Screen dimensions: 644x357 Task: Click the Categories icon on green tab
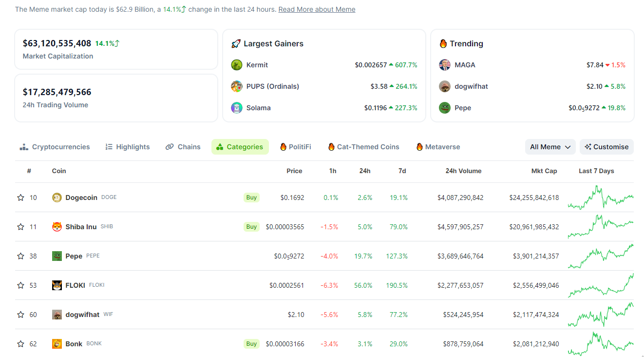(x=220, y=147)
